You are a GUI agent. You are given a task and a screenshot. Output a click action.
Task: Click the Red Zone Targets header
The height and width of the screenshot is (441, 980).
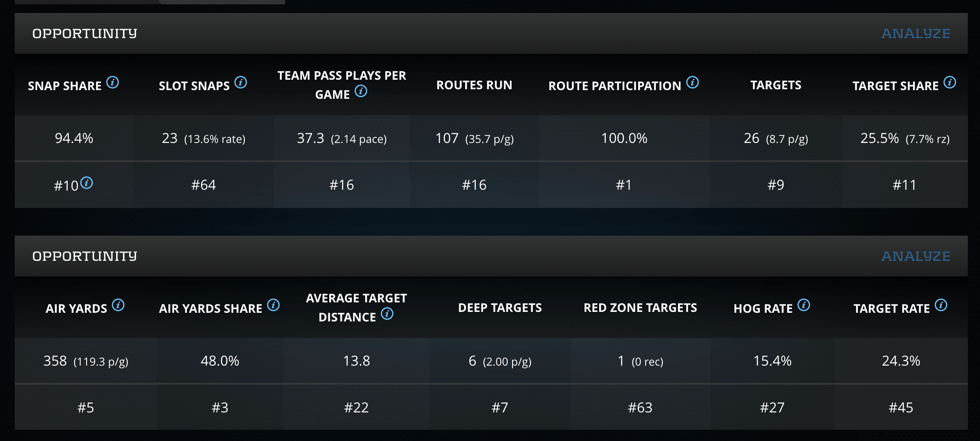tap(640, 308)
